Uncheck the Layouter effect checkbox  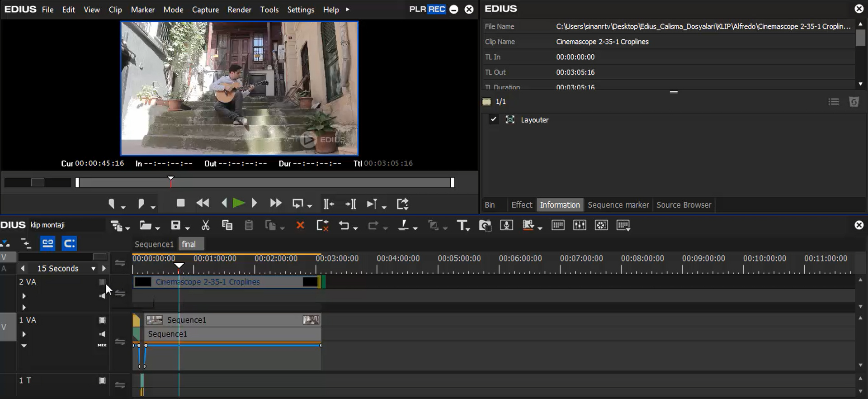click(494, 119)
